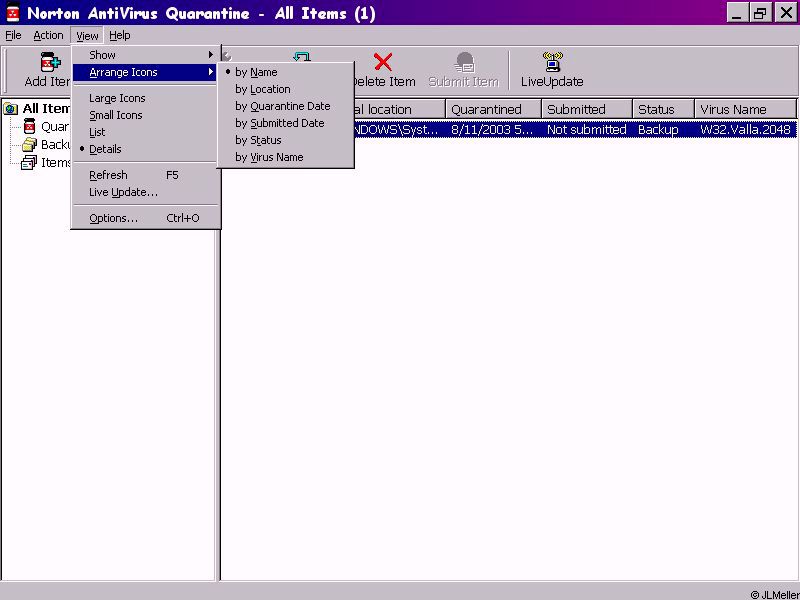Select the Backup items folder icon
The height and width of the screenshot is (600, 800).
click(x=29, y=145)
